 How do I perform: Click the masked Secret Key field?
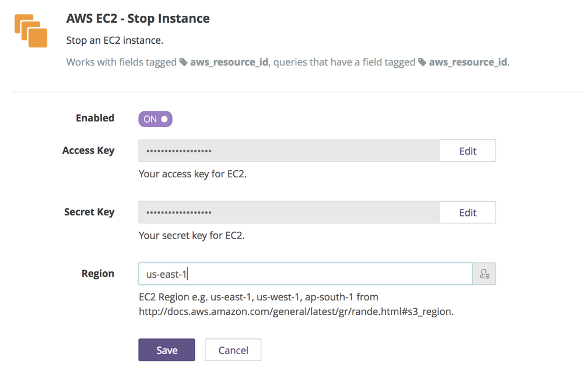click(x=289, y=212)
